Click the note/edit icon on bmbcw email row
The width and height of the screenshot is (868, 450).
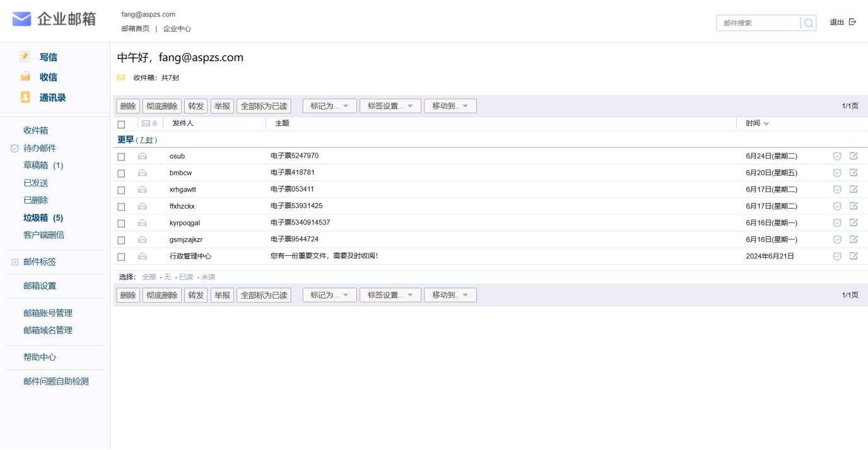coord(853,173)
